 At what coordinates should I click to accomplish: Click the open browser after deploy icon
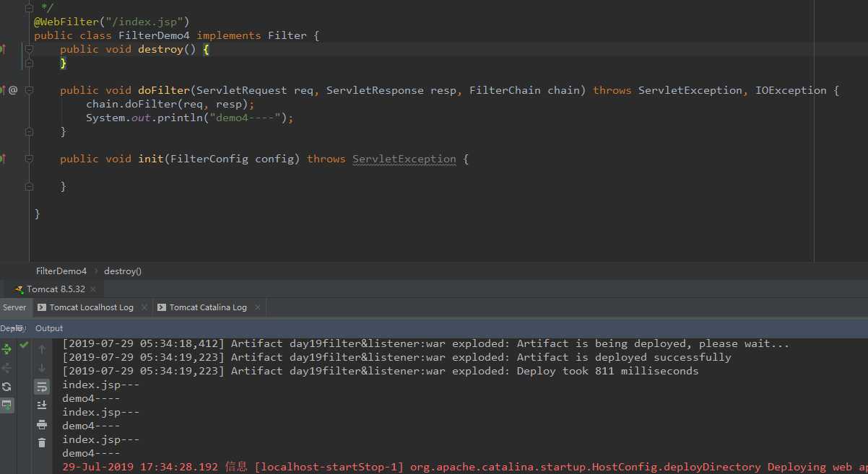pos(6,405)
